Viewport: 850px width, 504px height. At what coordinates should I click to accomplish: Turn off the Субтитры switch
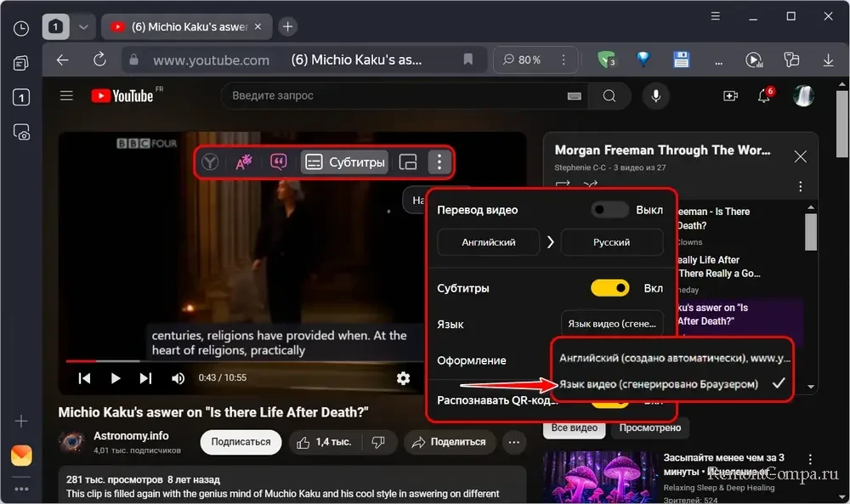[x=609, y=288]
